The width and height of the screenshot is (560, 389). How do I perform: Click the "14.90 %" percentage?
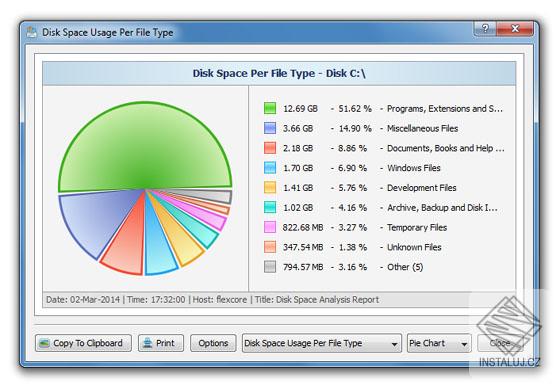tap(355, 128)
